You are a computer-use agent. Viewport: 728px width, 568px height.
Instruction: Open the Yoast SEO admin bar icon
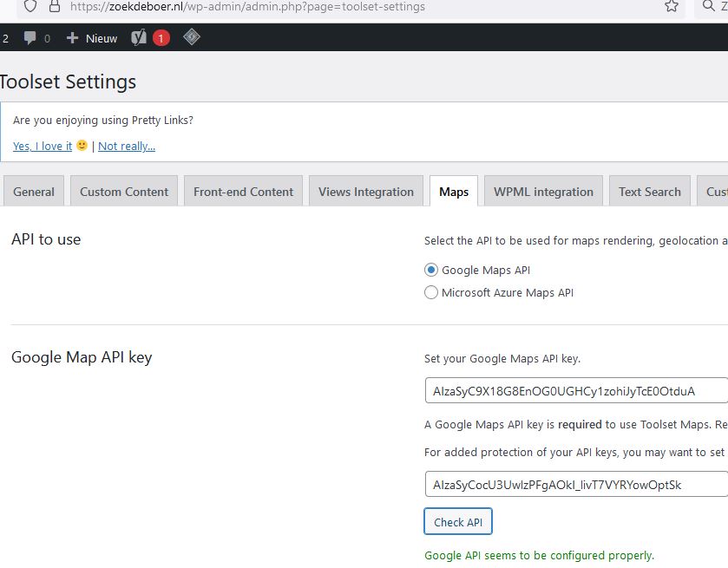[x=139, y=37]
